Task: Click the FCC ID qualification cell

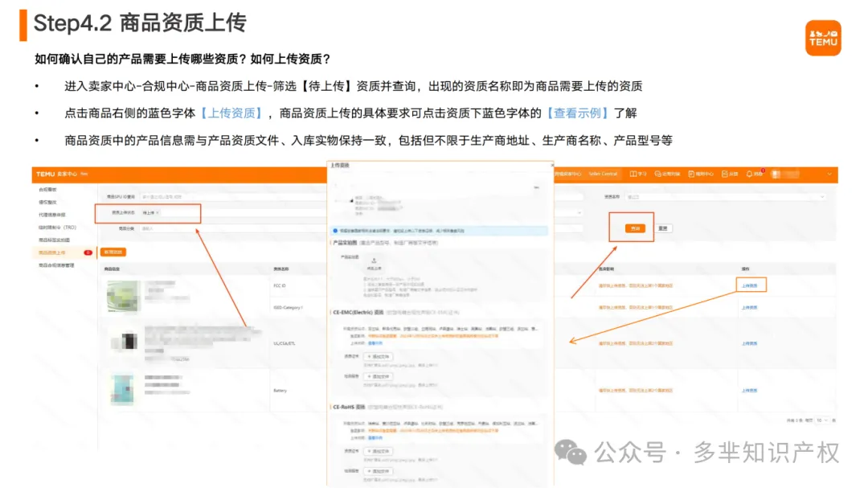Action: pos(280,286)
